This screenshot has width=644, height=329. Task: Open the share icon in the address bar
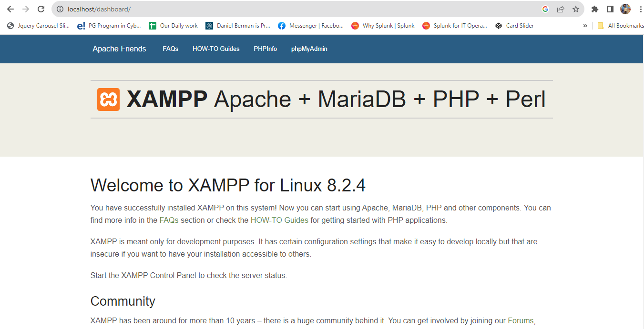point(560,9)
